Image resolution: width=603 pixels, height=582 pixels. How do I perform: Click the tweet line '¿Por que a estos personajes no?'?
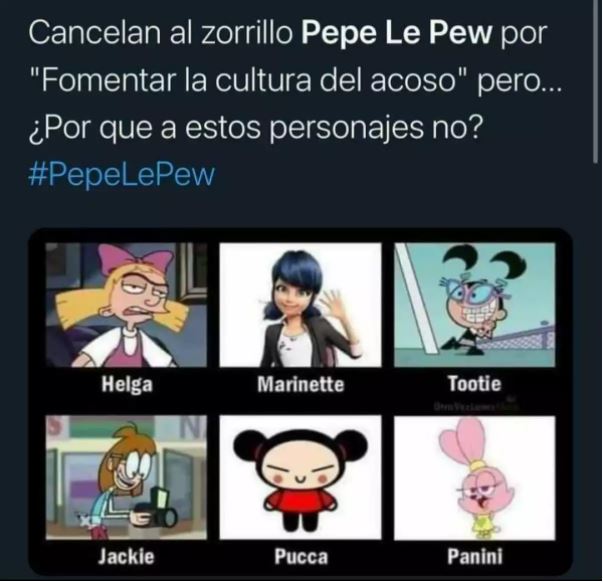tap(255, 128)
